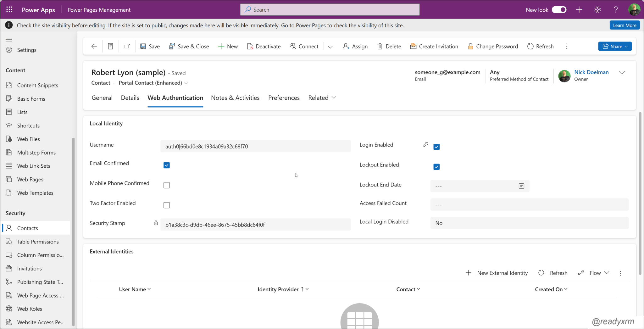Open the Nick Doelman owner link
Viewport: 644px width, 329px height.
pos(591,72)
